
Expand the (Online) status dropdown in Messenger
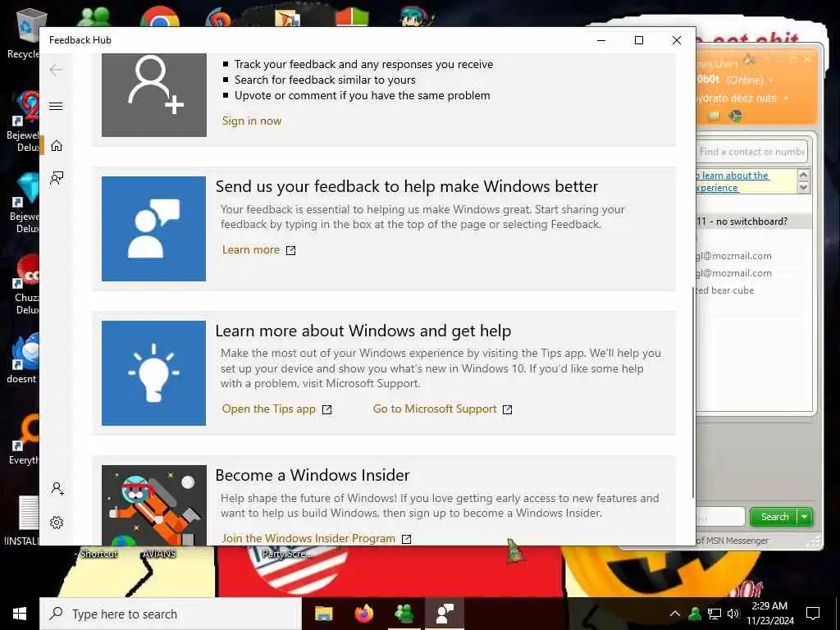tap(771, 80)
